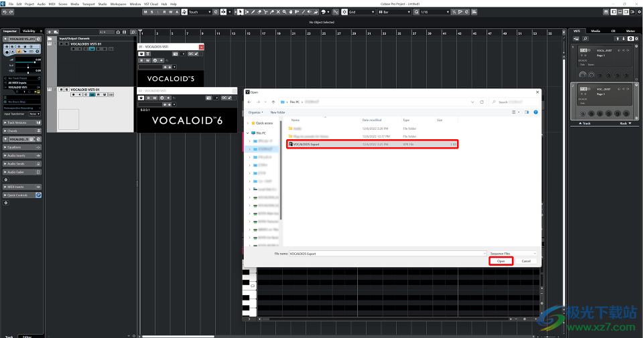The height and width of the screenshot is (338, 644).
Task: Click the dialog refresh icon
Action: [482, 102]
